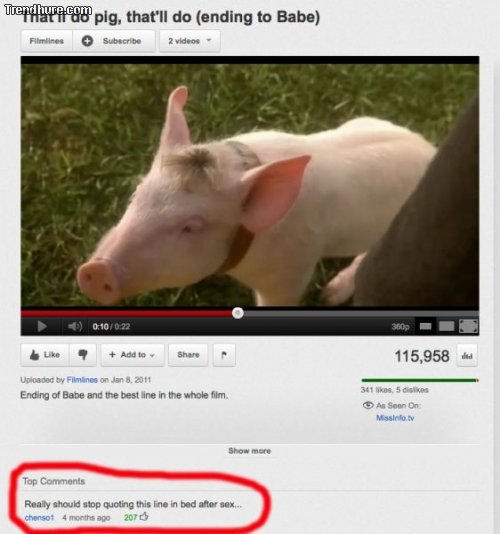This screenshot has height=534, width=500.
Task: Enter fullscreen video mode
Action: 468,326
